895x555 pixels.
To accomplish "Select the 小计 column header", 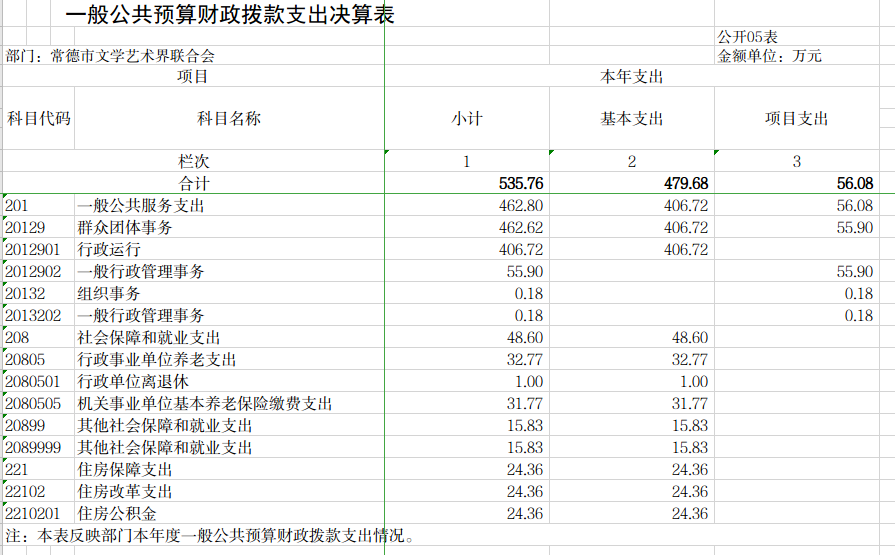I will coord(467,118).
